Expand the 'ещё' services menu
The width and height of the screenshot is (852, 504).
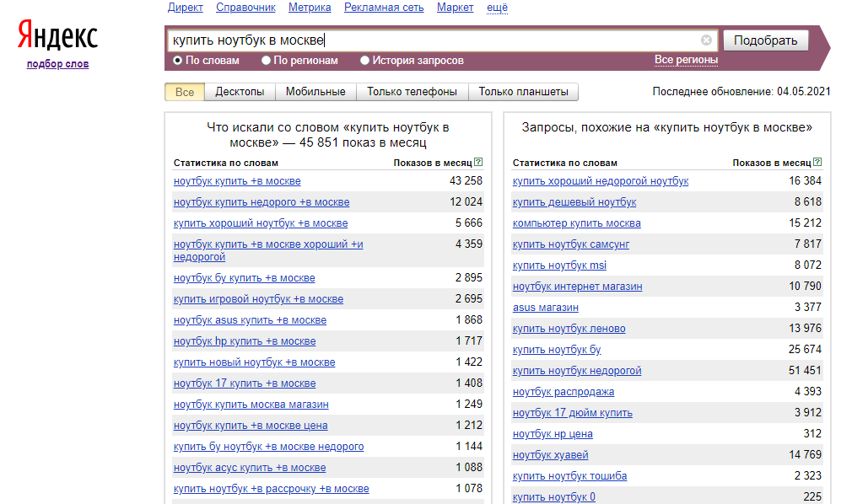[497, 8]
